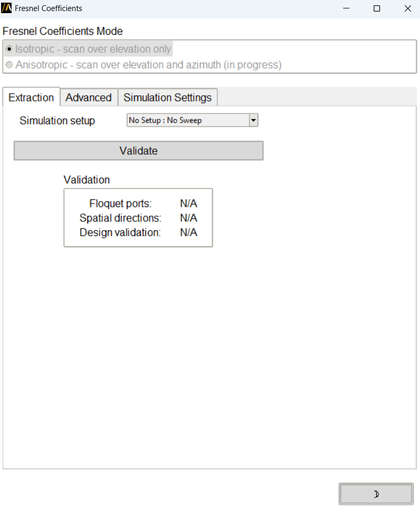
Task: Click the crescent moon theme button
Action: pyautogui.click(x=376, y=494)
